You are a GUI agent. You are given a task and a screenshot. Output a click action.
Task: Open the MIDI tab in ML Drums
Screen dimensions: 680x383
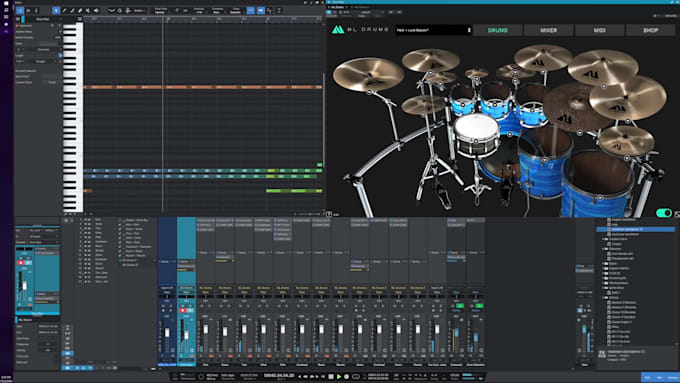599,30
